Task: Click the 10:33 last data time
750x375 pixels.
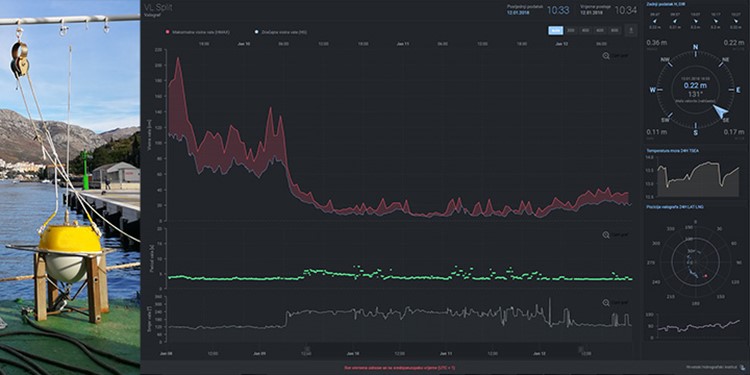Action: pos(558,10)
